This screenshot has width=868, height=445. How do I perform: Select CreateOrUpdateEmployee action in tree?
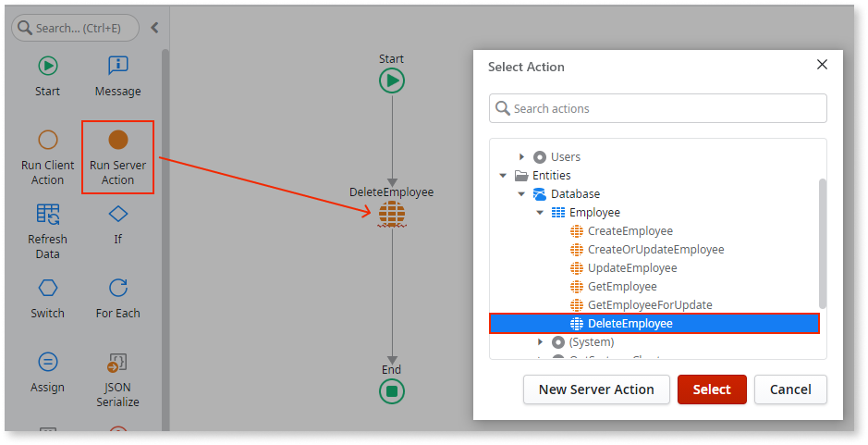click(654, 250)
